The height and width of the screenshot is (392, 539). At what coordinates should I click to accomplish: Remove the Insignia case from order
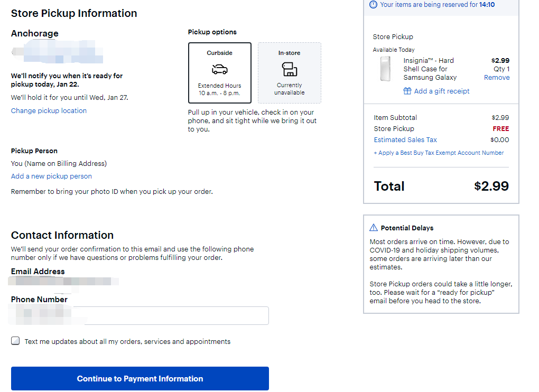(497, 77)
